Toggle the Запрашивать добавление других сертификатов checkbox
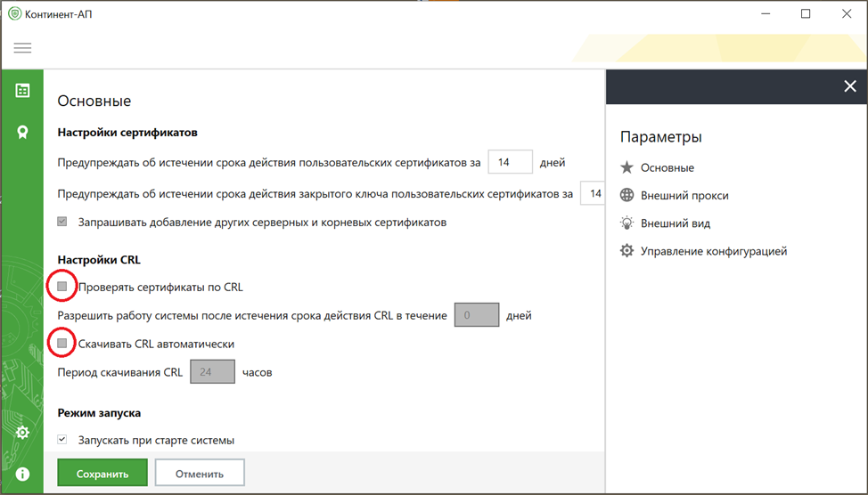Screen dimensions: 868x495 (62, 222)
